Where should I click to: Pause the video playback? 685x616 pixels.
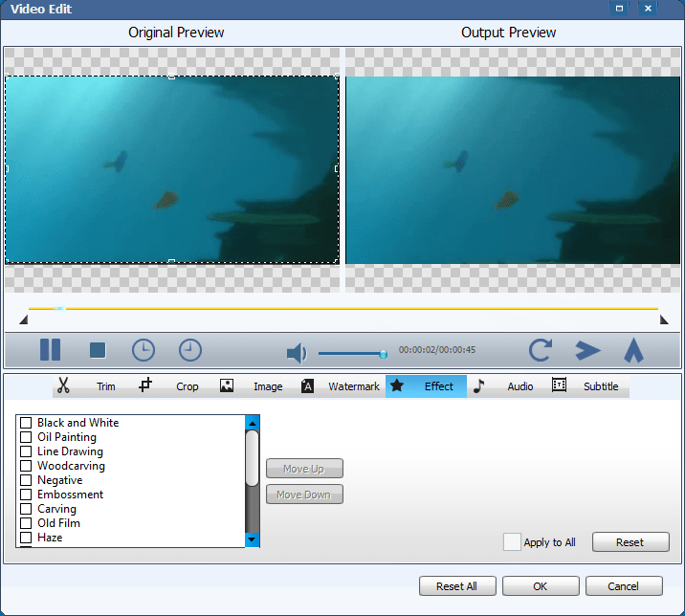[51, 349]
